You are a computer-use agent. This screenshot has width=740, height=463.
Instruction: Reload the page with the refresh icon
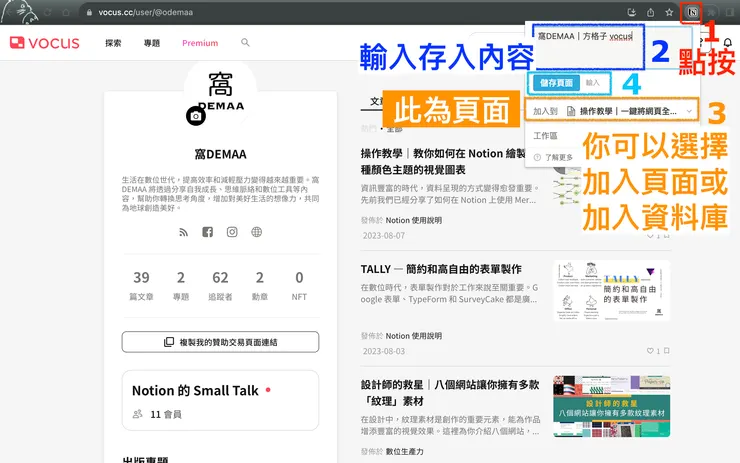click(x=48, y=12)
